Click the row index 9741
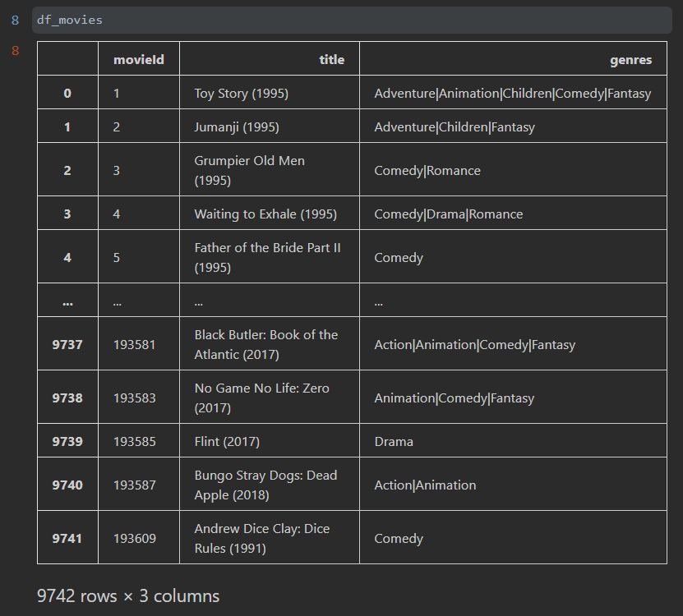This screenshot has height=616, width=683. (67, 539)
